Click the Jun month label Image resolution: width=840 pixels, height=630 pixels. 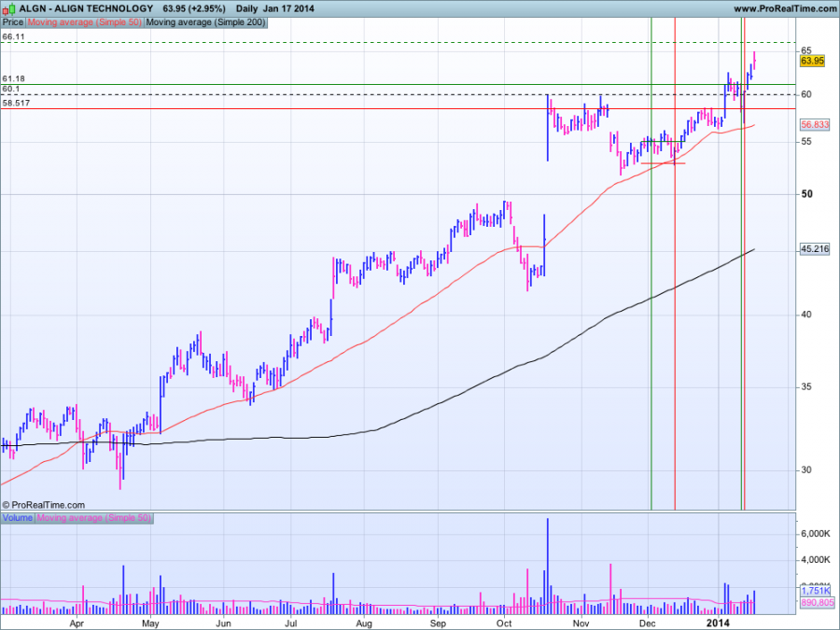[223, 623]
